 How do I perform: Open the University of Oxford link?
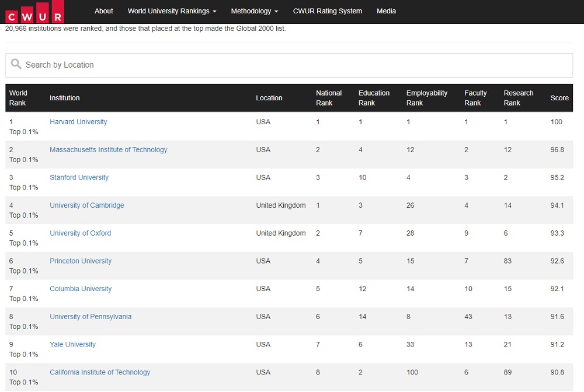point(80,233)
